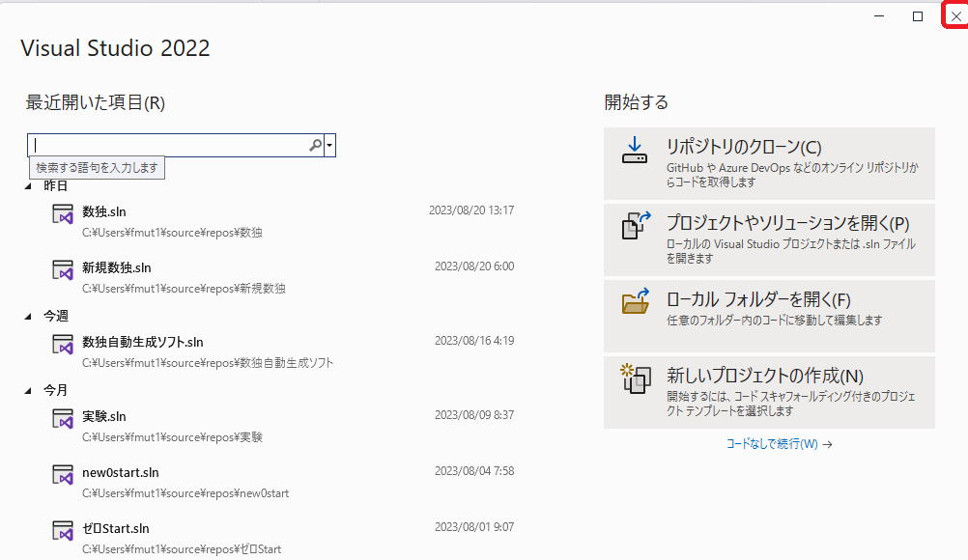Collapse the 今月 group
The image size is (968, 560).
(x=28, y=391)
